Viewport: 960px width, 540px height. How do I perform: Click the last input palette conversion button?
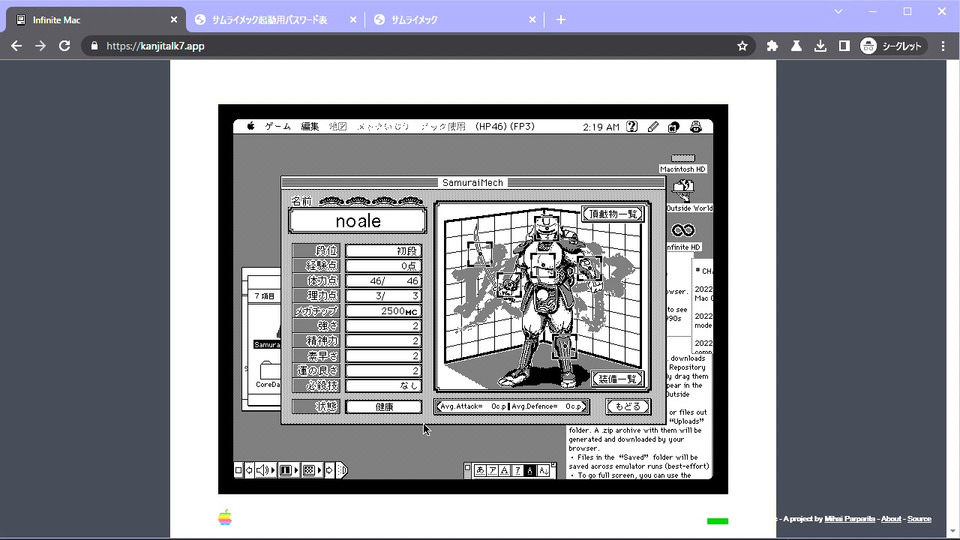tap(543, 470)
